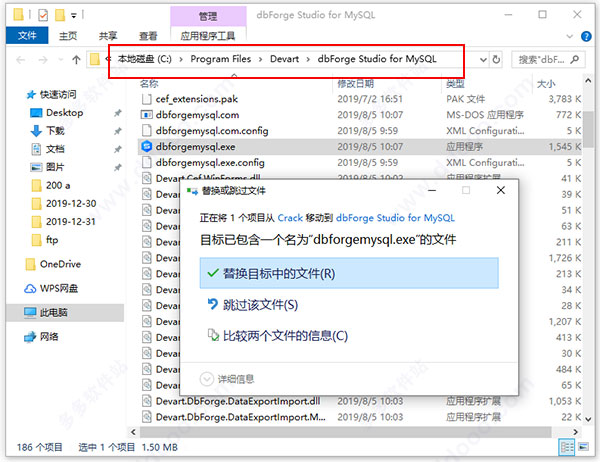The image size is (600, 462).
Task: Click the search magnifier icon
Action: (x=574, y=59)
